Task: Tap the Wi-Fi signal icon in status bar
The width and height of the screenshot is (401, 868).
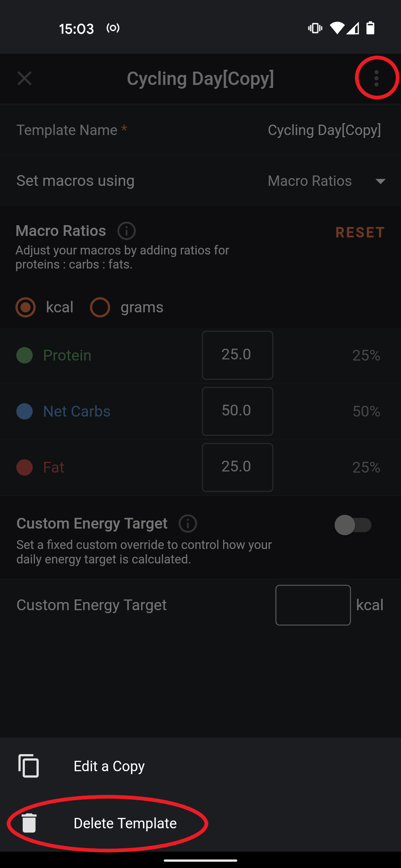Action: [337, 28]
